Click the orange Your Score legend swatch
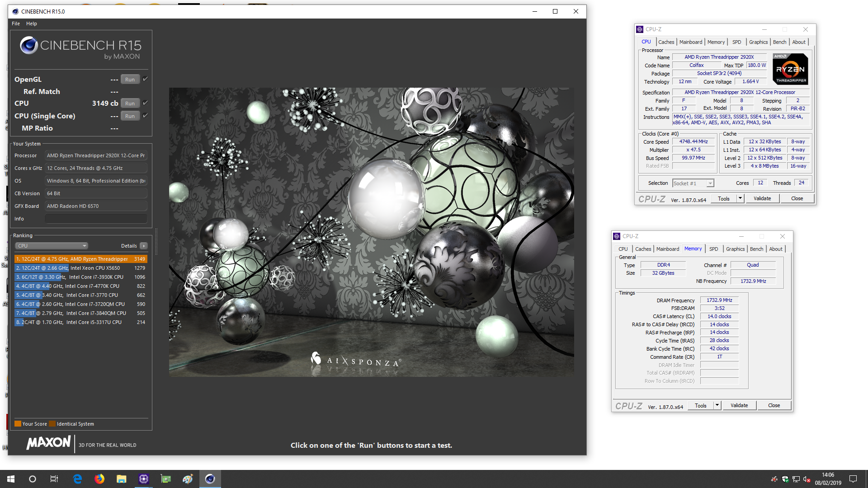This screenshot has width=868, height=488. pos(18,424)
